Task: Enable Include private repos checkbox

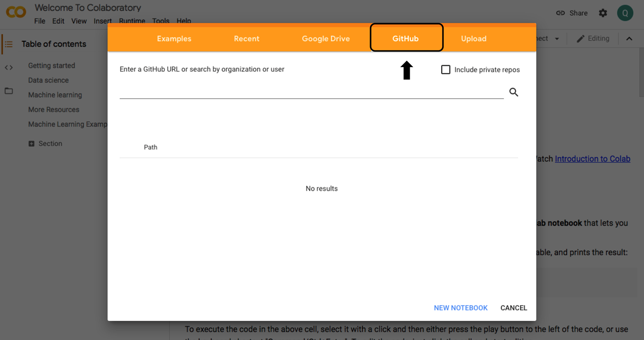Action: [446, 70]
